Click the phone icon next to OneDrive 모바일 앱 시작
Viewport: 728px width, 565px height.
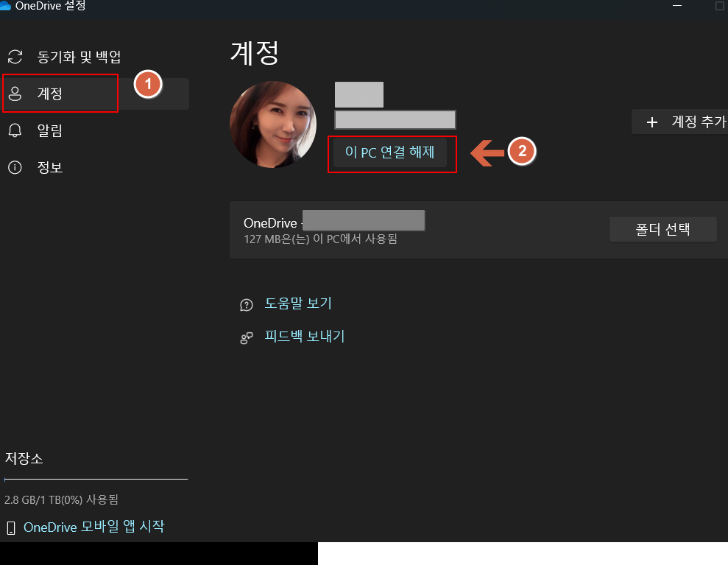(x=13, y=527)
